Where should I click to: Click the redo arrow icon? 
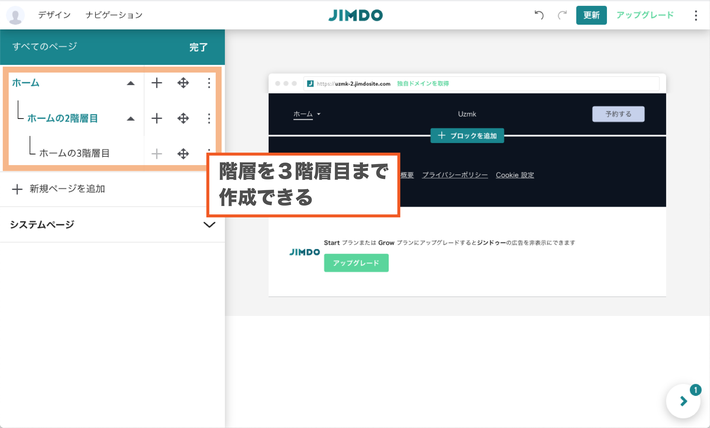(x=562, y=15)
